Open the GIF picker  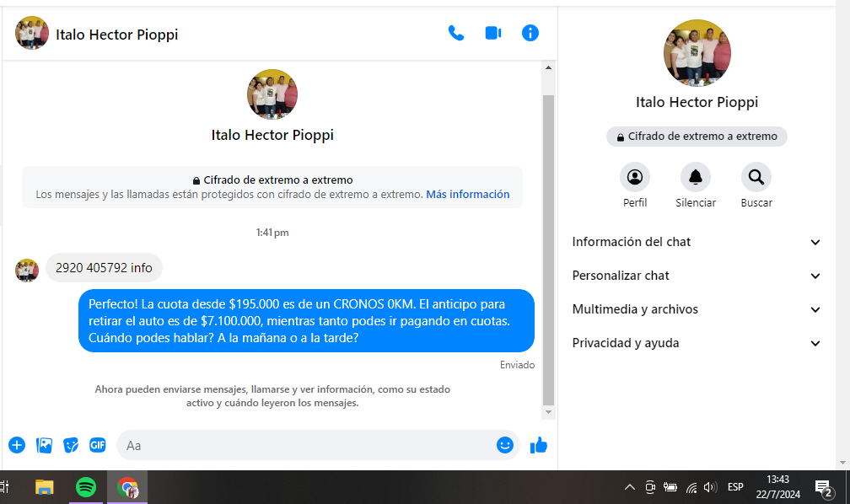click(x=98, y=445)
